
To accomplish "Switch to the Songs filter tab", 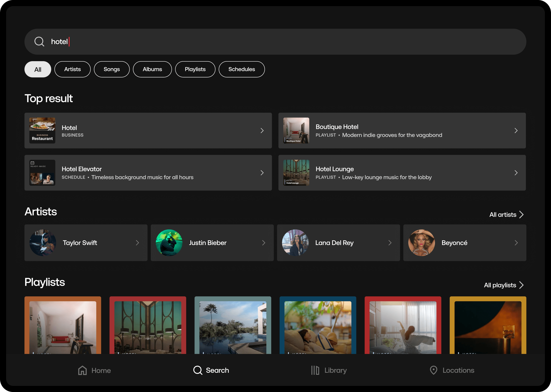I will 111,69.
